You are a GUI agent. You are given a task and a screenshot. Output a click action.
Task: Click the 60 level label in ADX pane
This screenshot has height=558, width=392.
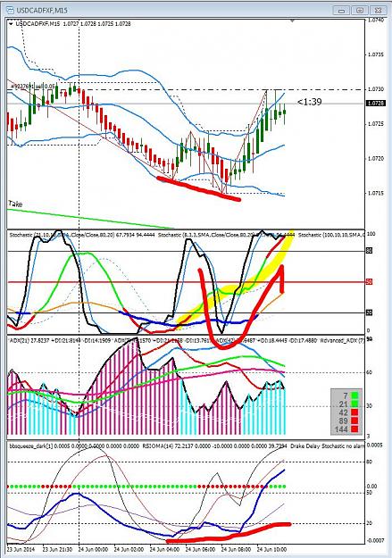click(x=370, y=372)
